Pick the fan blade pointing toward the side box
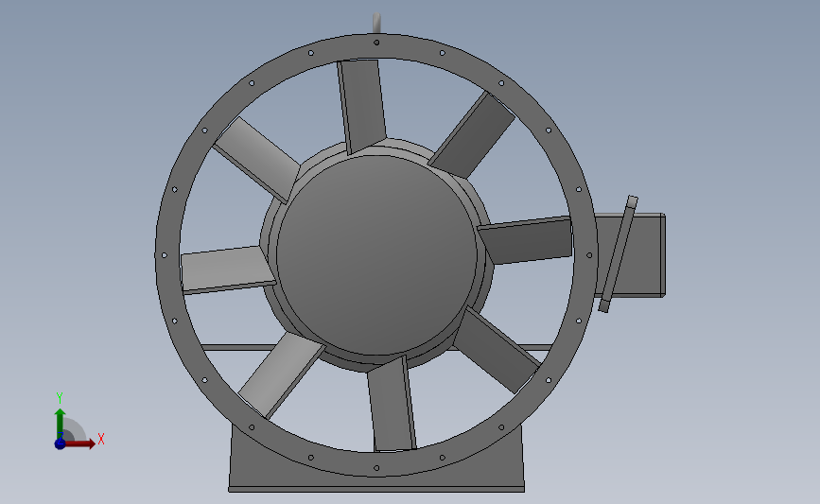 point(526,240)
